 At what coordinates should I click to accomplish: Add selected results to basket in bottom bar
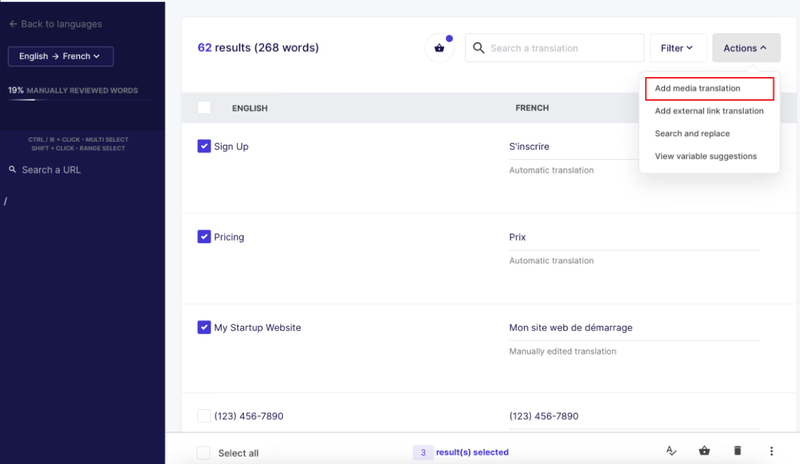coord(704,451)
